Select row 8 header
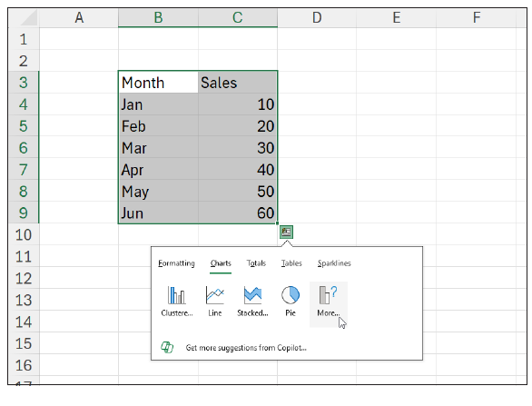This screenshot has width=532, height=406. 24,191
